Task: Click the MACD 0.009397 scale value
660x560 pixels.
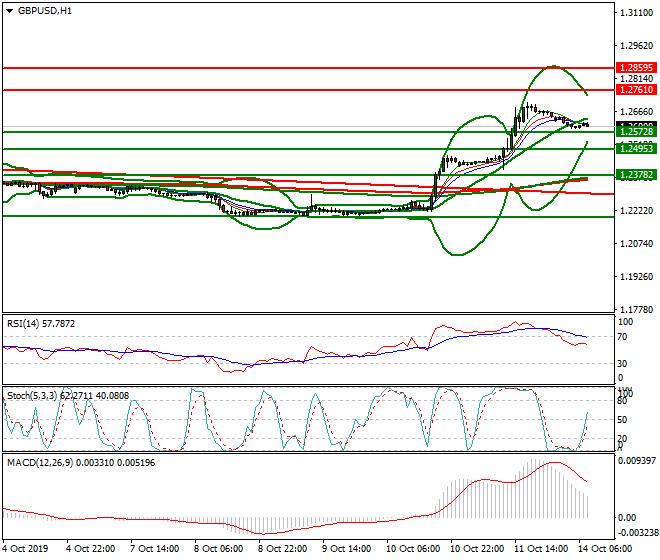Action: click(x=636, y=461)
